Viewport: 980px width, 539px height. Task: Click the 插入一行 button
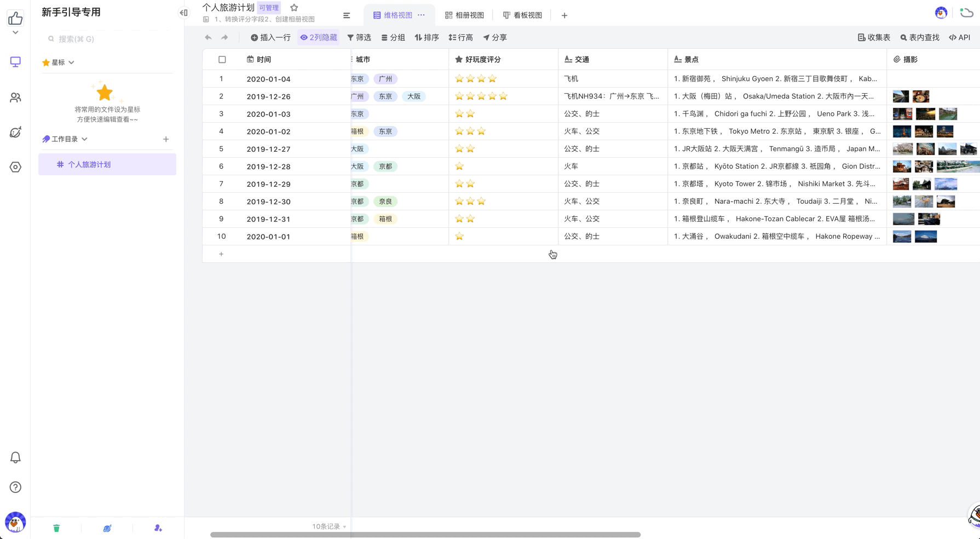tap(270, 37)
